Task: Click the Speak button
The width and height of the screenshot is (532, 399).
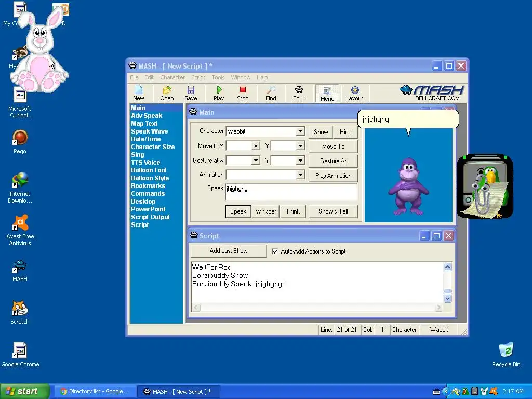Action: tap(238, 211)
